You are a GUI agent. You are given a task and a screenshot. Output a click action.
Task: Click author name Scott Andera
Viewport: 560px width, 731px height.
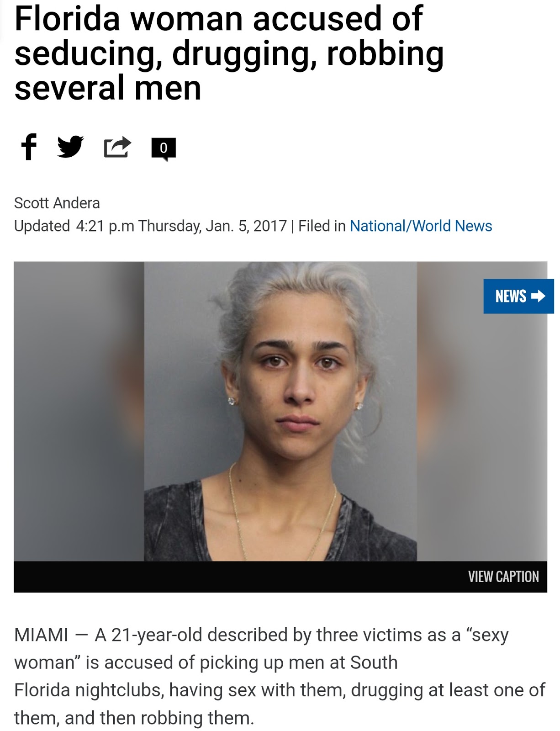tap(57, 203)
